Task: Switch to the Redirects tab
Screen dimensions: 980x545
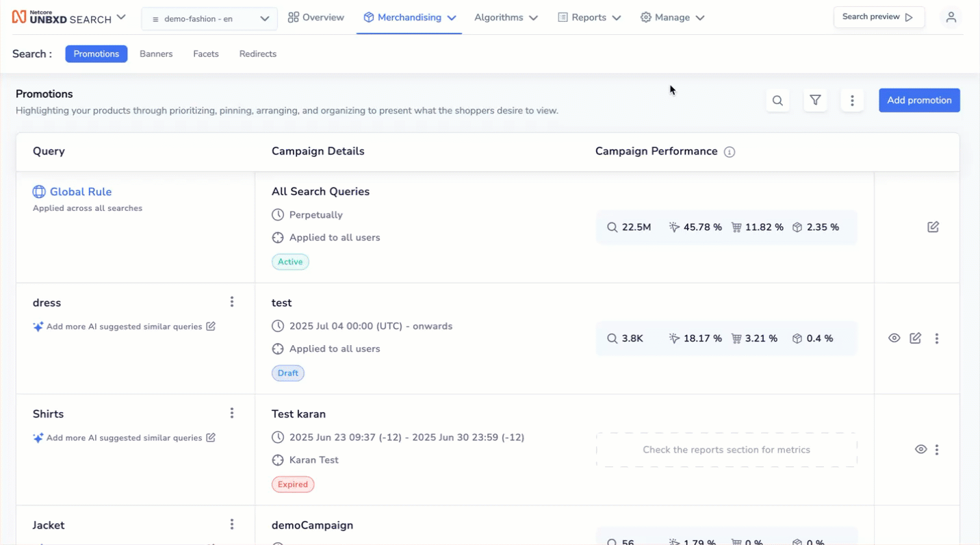Action: coord(258,53)
